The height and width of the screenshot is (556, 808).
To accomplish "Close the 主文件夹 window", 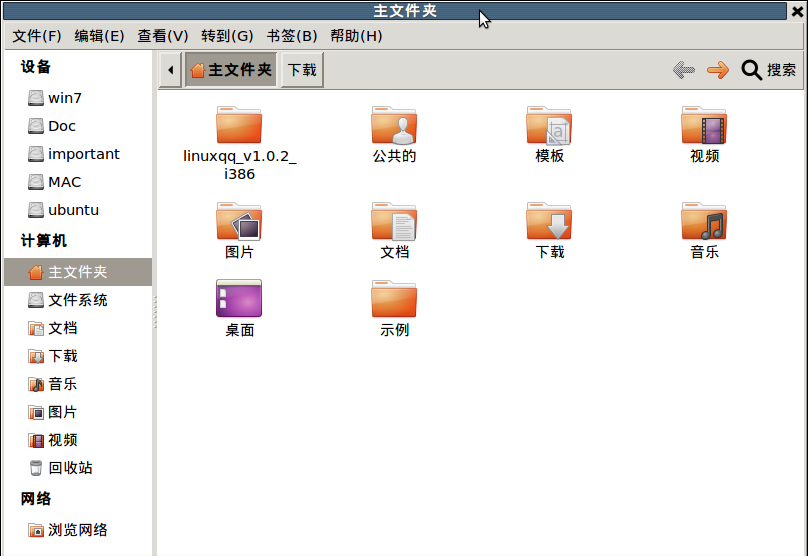I will (x=797, y=11).
